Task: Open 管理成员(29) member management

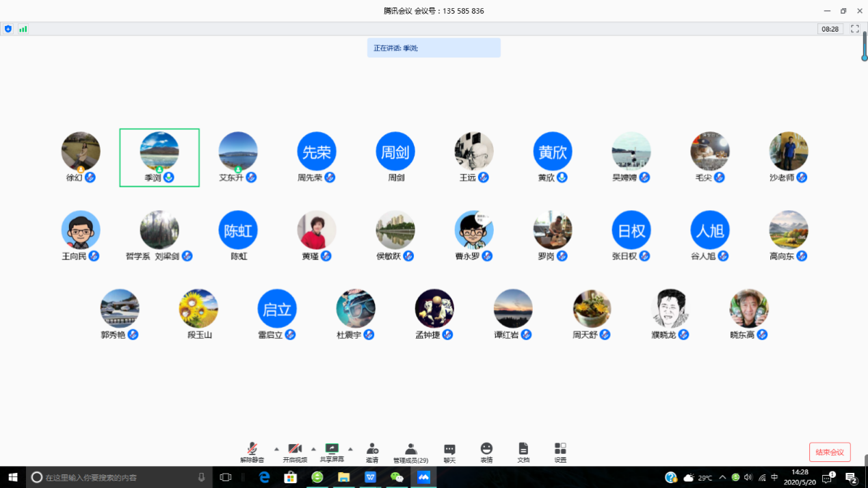Action: 410,452
